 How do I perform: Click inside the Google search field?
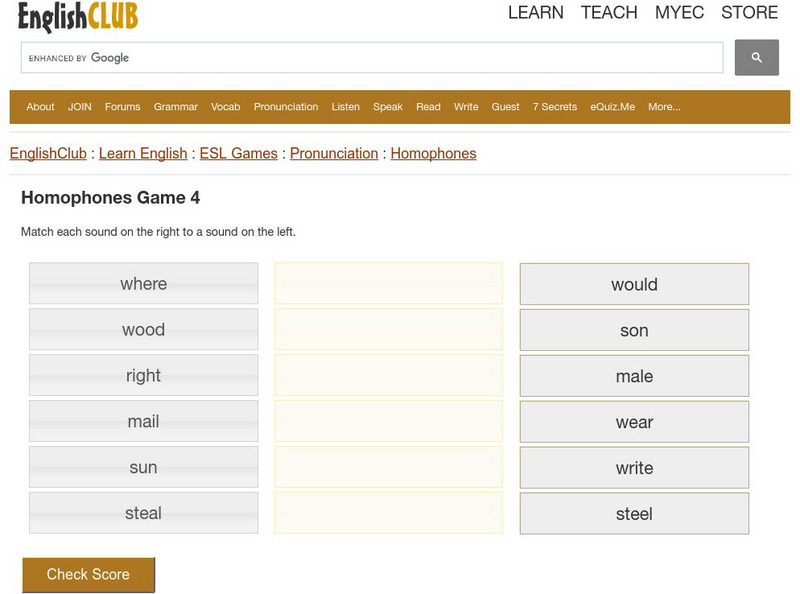pyautogui.click(x=372, y=58)
